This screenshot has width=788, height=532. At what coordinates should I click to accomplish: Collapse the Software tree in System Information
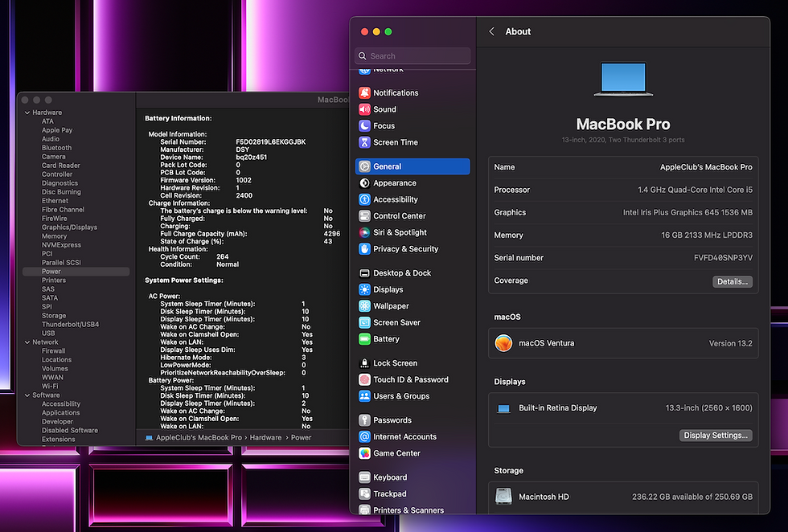(x=27, y=395)
